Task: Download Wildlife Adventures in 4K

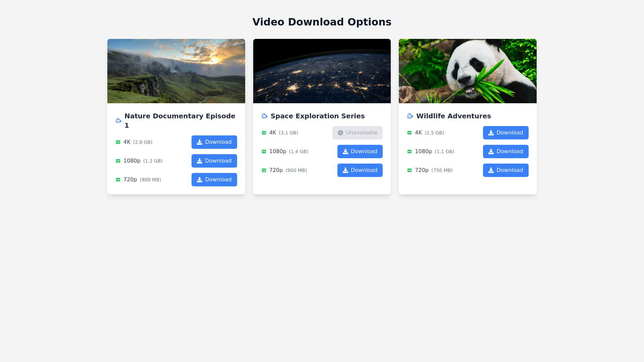Action: click(505, 133)
